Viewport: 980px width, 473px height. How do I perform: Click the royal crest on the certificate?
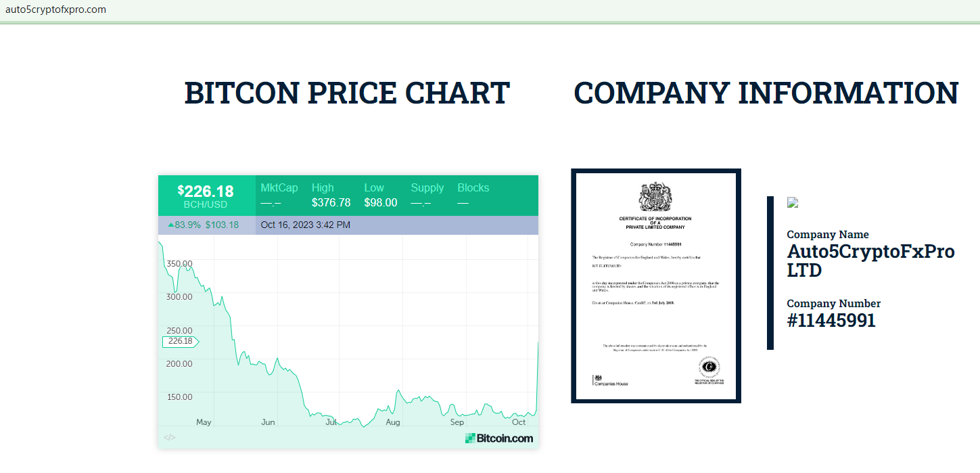(x=655, y=196)
